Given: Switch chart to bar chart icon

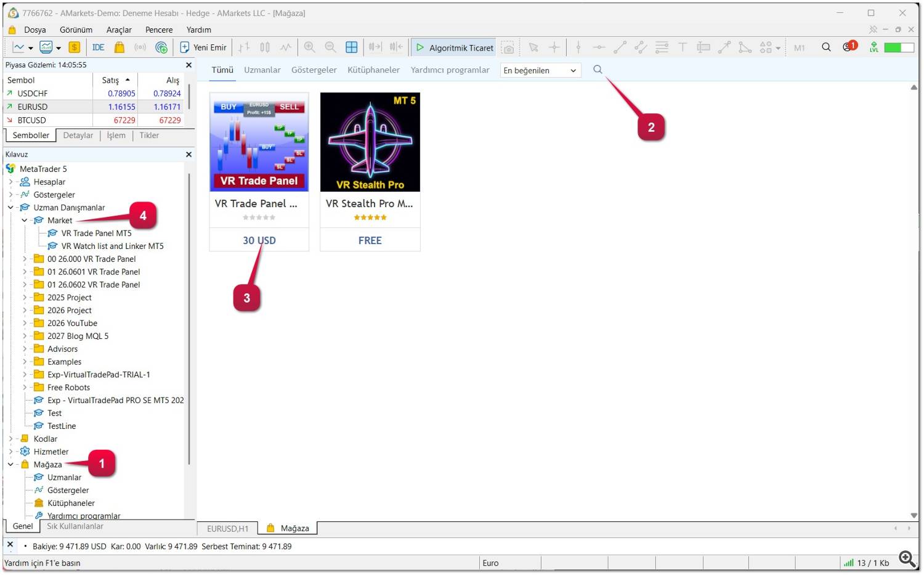Looking at the screenshot, I should pyautogui.click(x=245, y=47).
